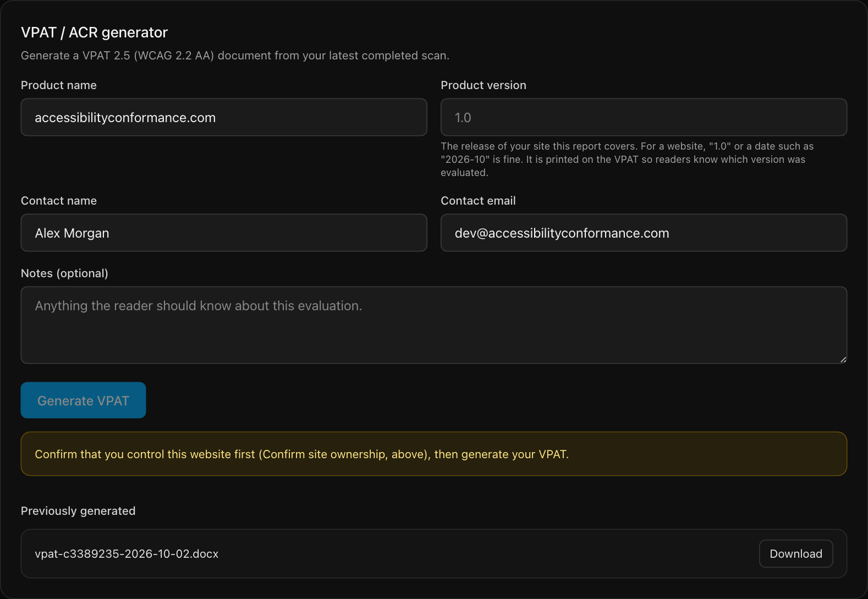The image size is (868, 599).
Task: Click the yellow confirm site ownership warning
Action: (434, 454)
